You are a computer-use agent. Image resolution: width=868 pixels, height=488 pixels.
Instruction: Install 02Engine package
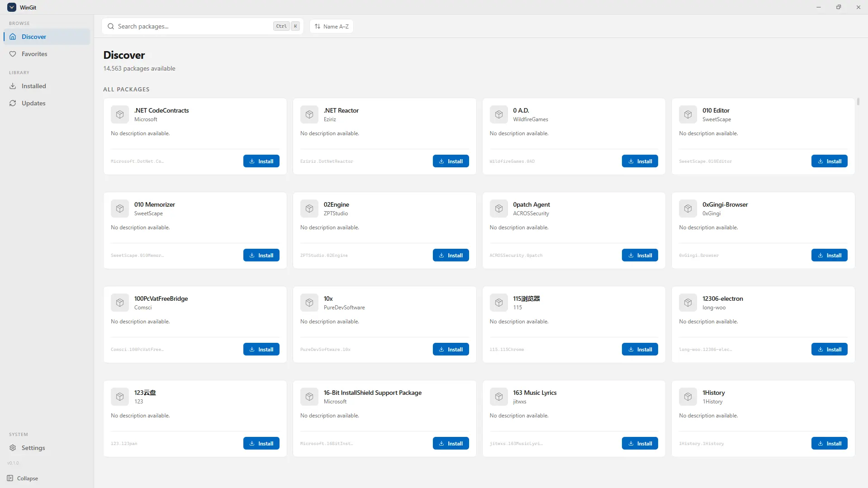click(x=451, y=255)
